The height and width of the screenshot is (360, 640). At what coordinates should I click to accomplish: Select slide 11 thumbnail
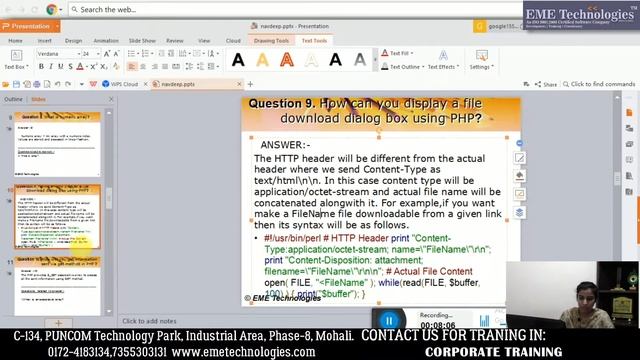58,286
